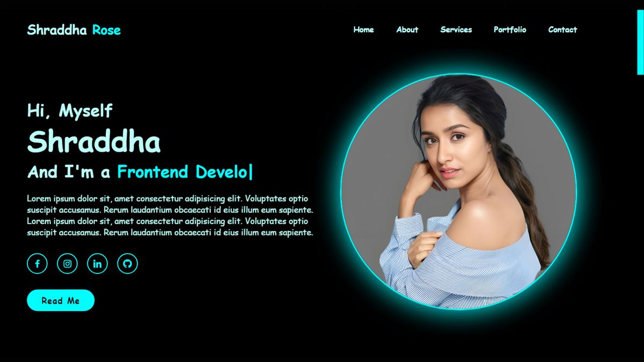Open the Instagram social icon
The width and height of the screenshot is (644, 362).
[x=67, y=263]
